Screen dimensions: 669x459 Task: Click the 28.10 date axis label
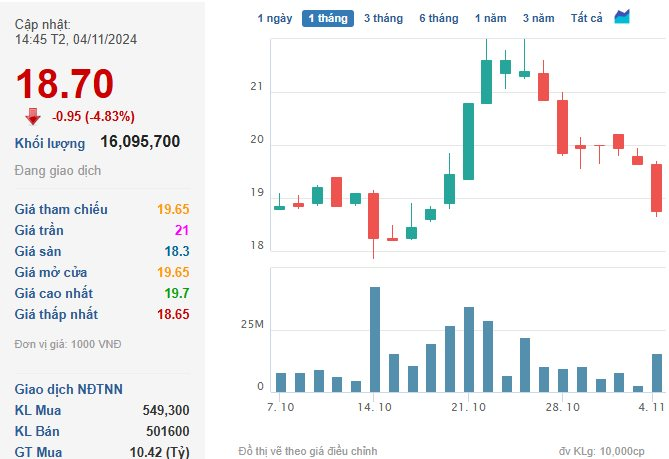click(x=562, y=407)
